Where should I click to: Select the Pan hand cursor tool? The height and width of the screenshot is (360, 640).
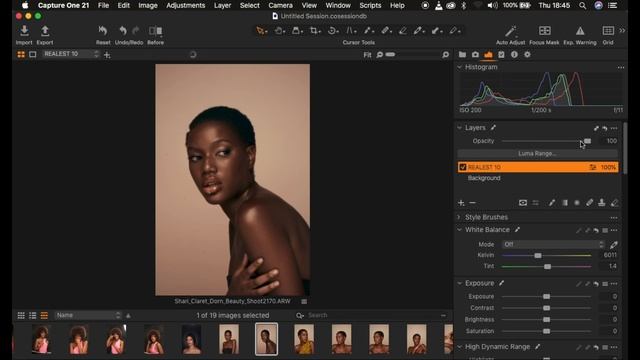tap(279, 31)
